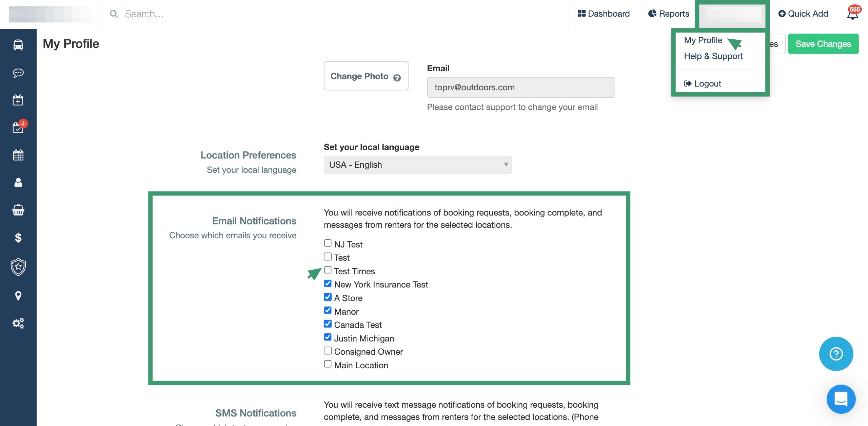Viewport: 868px width, 426px height.
Task: Click the Change Photo button
Action: (366, 76)
